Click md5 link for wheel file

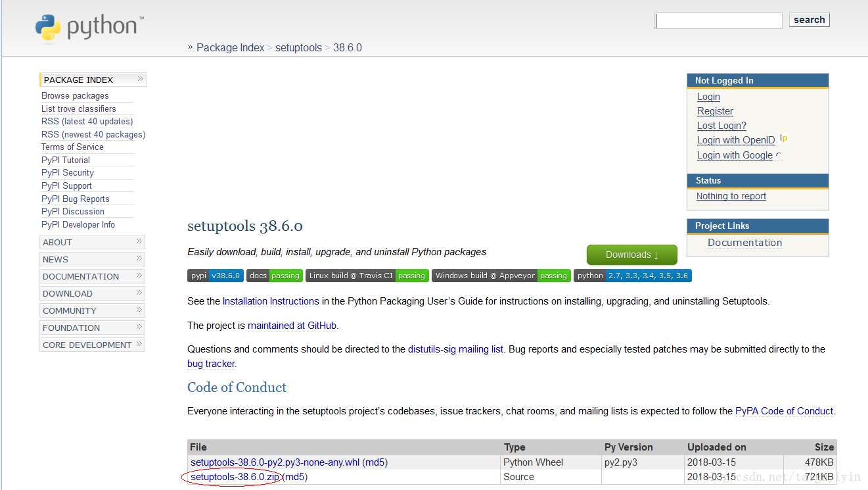(x=375, y=462)
